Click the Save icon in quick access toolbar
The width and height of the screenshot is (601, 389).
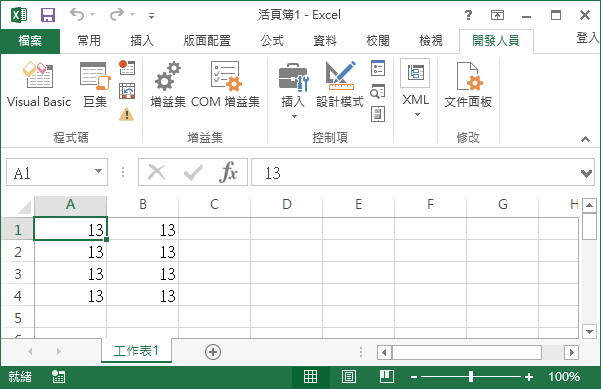[48, 15]
